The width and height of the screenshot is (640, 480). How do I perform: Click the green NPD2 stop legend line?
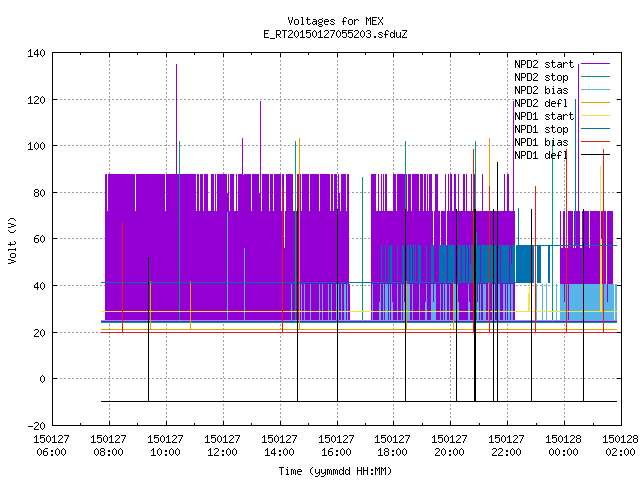tap(595, 77)
